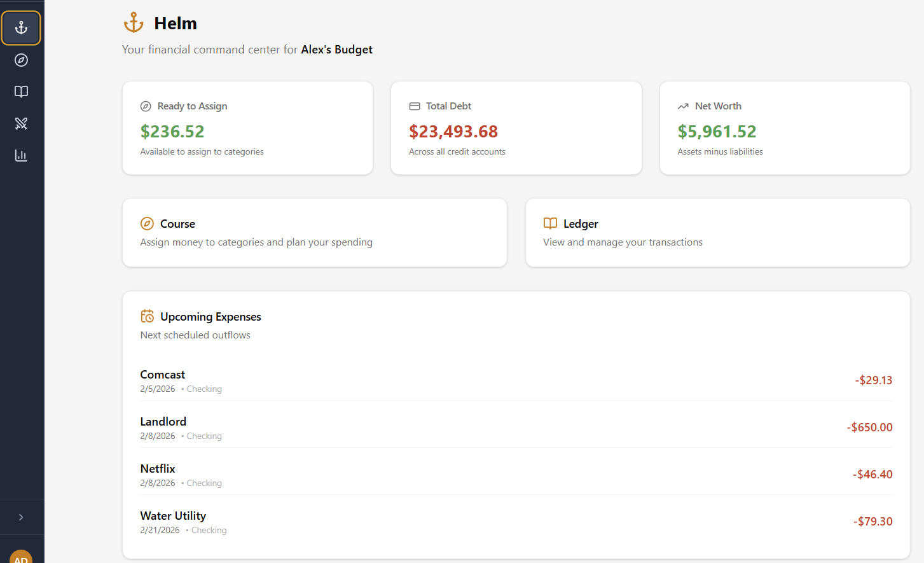Click the Net Worth summary card

(x=785, y=127)
